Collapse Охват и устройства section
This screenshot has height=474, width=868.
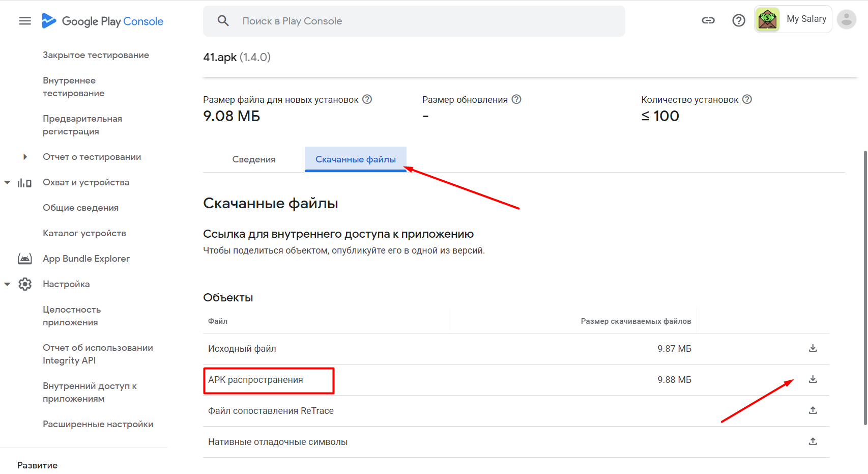click(x=7, y=182)
